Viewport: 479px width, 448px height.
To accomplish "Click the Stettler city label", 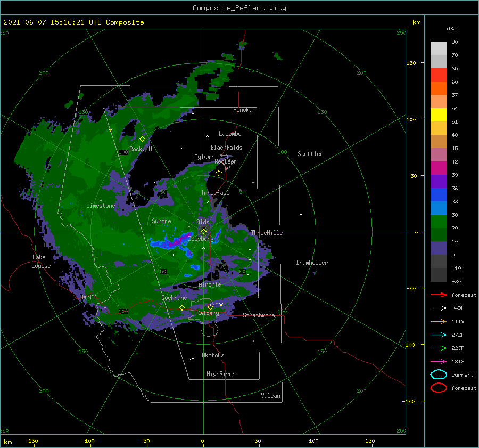I will [310, 154].
